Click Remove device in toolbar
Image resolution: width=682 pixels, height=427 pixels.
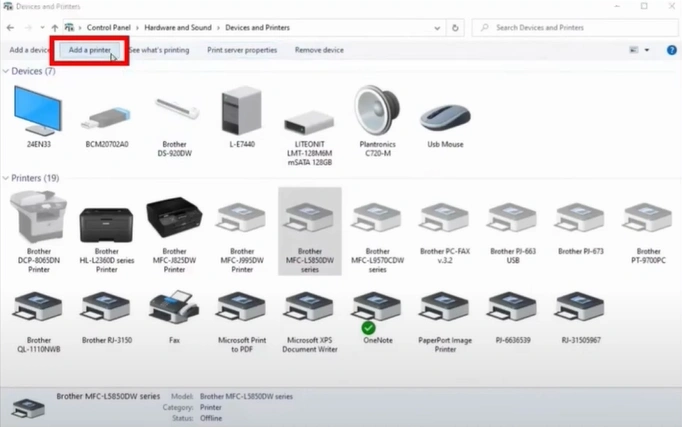319,50
